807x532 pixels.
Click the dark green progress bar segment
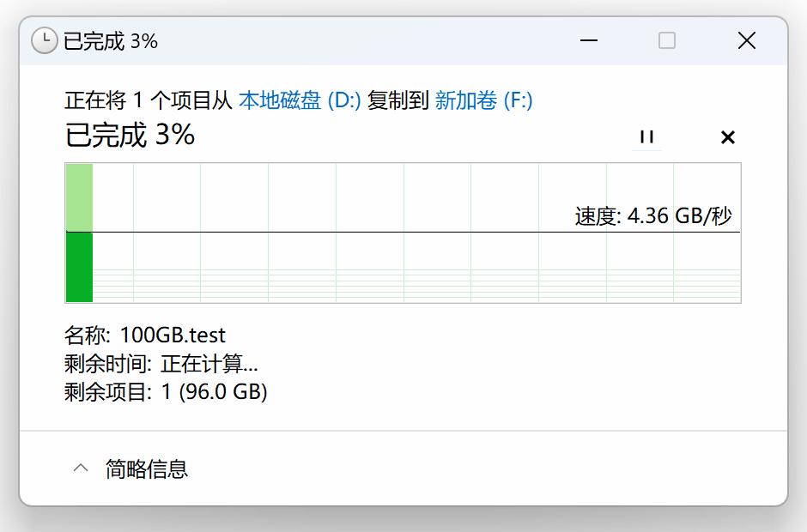point(79,267)
